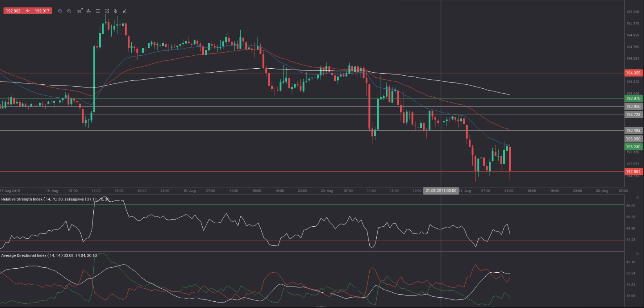Viewport: 644px width, 308px height.
Task: Zoom in the chart with magnifier plus
Action: tap(69, 11)
